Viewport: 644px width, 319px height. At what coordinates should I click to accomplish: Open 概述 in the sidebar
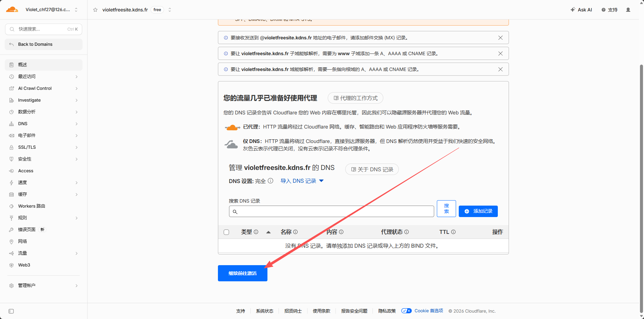(x=43, y=65)
